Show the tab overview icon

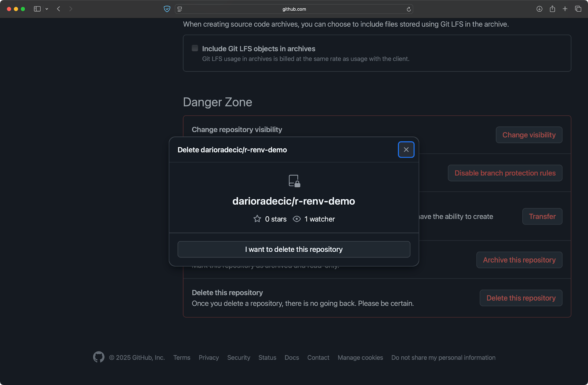(578, 9)
